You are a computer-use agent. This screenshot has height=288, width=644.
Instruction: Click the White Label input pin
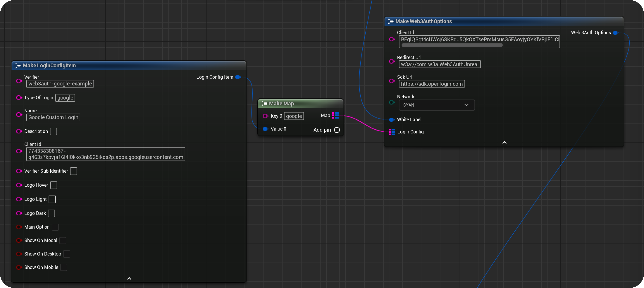391,120
